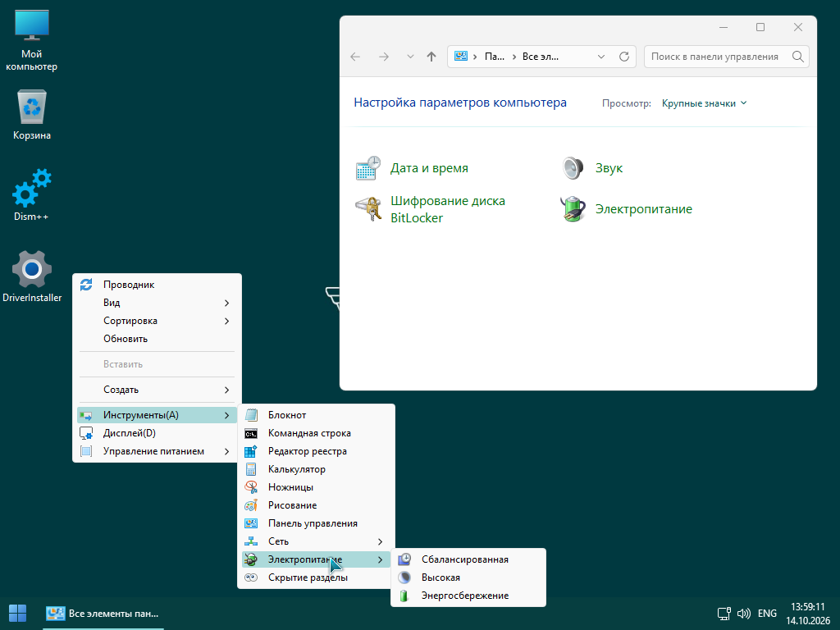The width and height of the screenshot is (840, 630).
Task: Select the Высокая power plan
Action: click(x=468, y=577)
